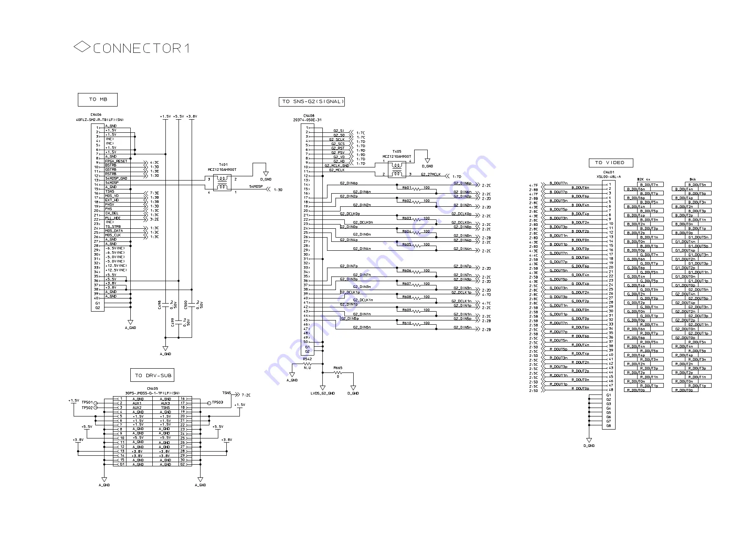Click part number 30PS-JMDSS-G-1-TF(LF)(SN)
This screenshot has height=534, width=756.
point(152,393)
